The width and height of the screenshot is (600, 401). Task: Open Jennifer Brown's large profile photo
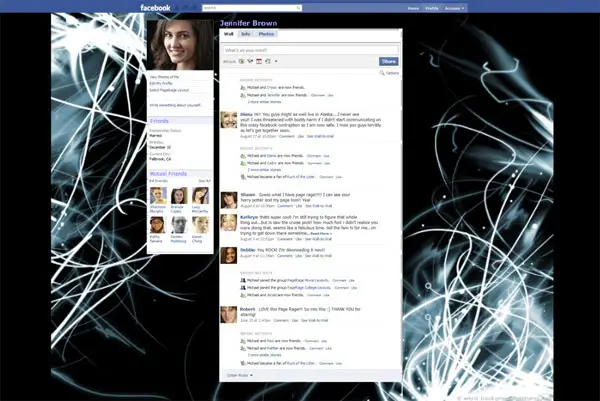pos(180,45)
